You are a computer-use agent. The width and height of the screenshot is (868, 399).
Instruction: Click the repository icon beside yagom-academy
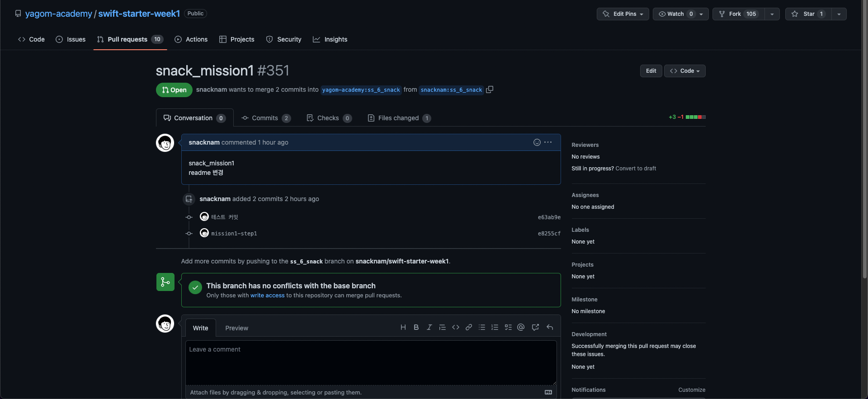coord(18,14)
